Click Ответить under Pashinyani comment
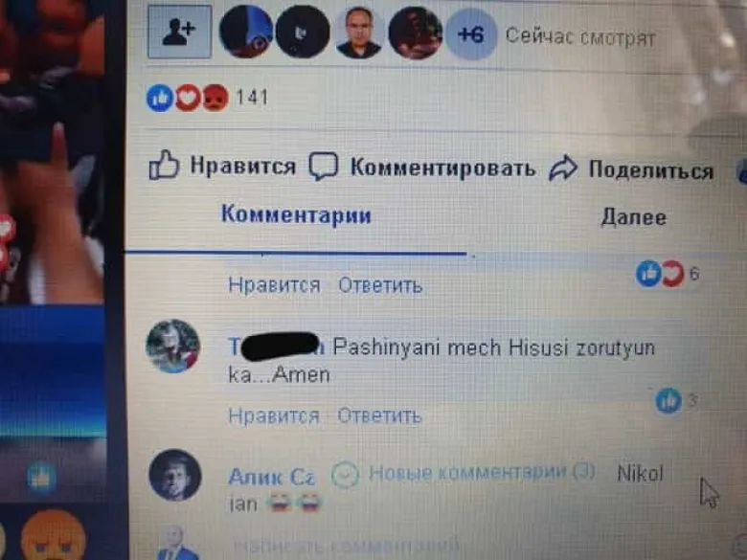The width and height of the screenshot is (747, 560). click(379, 416)
